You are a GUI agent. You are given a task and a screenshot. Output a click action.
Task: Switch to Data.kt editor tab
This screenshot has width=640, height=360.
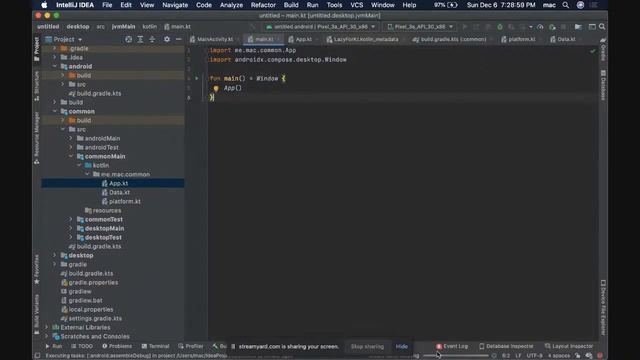point(566,39)
